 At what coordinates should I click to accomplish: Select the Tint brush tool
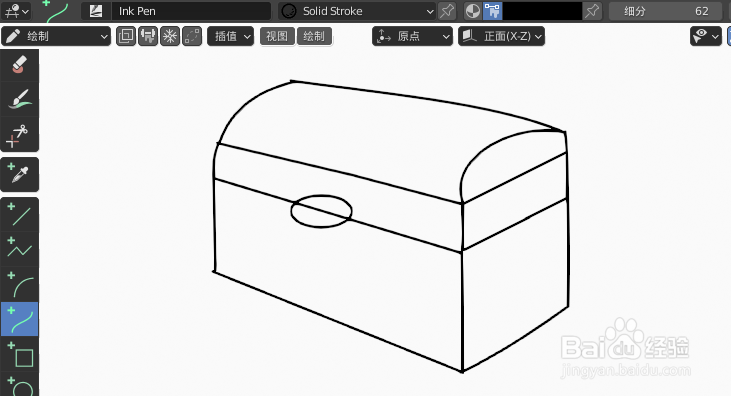[x=20, y=99]
